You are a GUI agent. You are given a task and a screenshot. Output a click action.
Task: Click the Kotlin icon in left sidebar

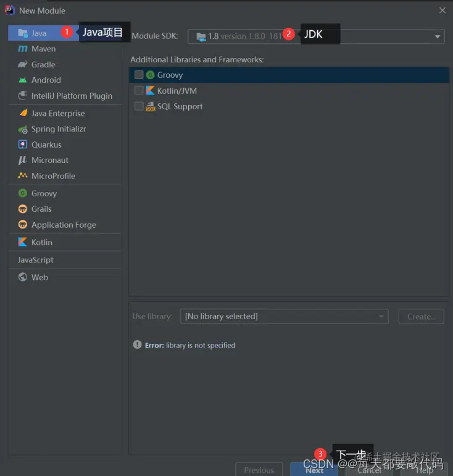pyautogui.click(x=23, y=242)
